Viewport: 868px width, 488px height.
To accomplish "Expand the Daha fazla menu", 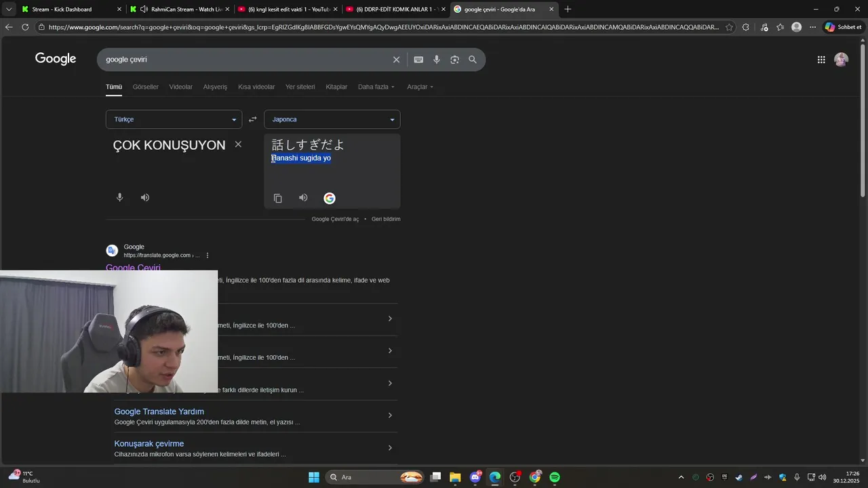I will [376, 87].
